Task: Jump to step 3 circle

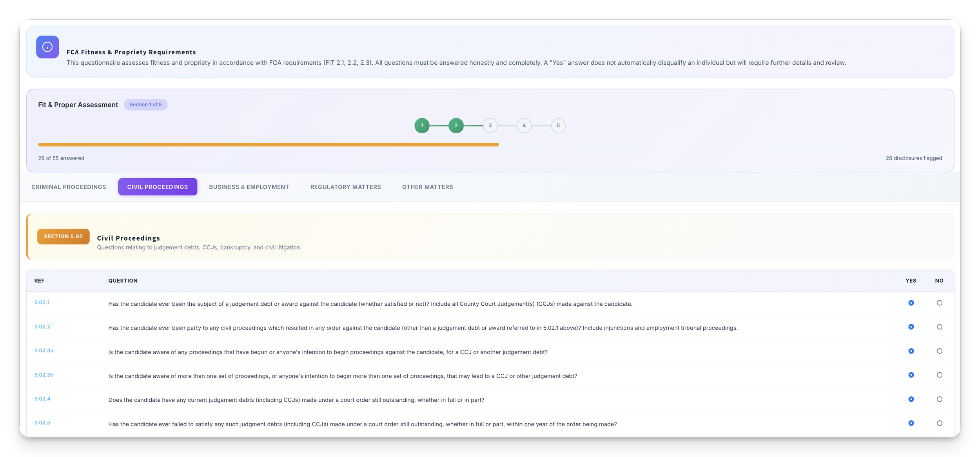Action: (x=490, y=125)
